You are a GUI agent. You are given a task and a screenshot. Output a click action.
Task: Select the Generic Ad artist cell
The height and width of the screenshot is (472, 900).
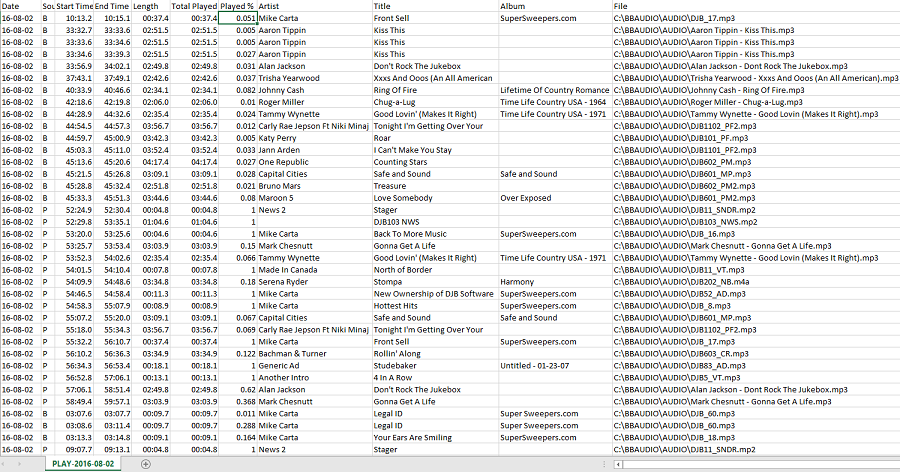(x=315, y=366)
